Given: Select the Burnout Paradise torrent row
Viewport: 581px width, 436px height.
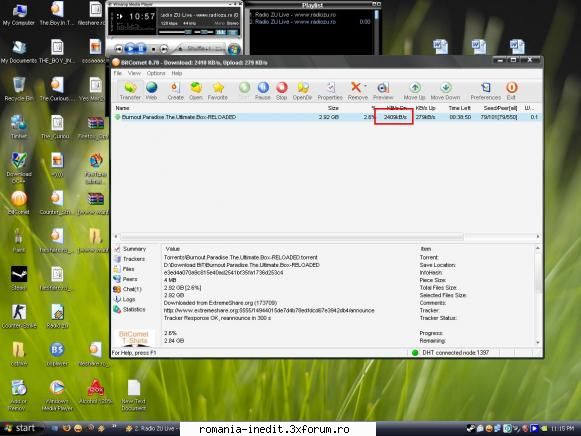Looking at the screenshot, I should 326,117.
